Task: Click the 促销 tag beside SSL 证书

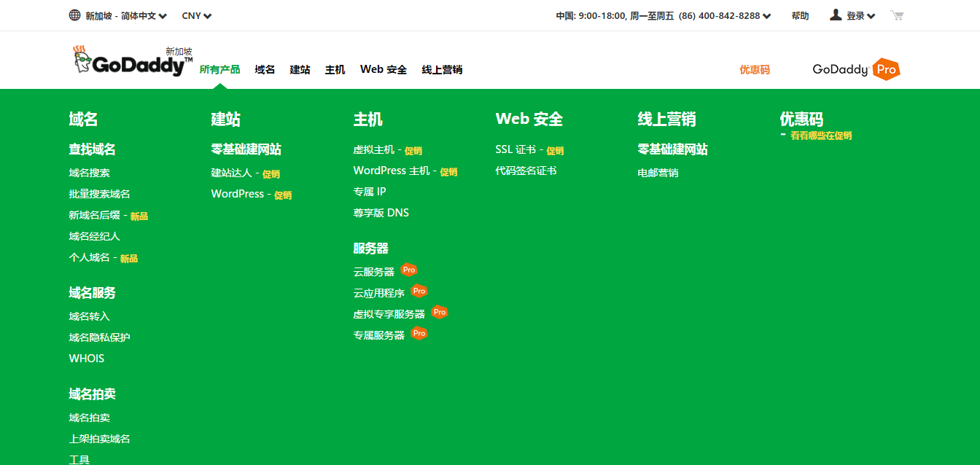Action: (555, 151)
